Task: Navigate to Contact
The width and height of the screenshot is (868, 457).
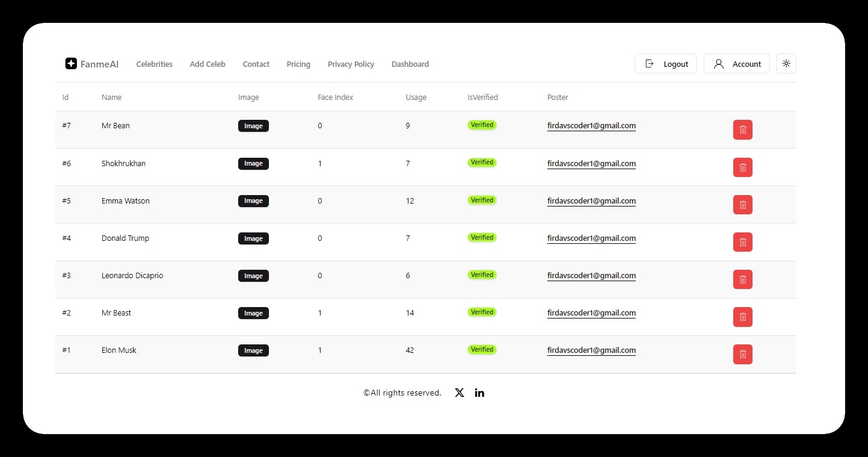Action: click(x=256, y=64)
